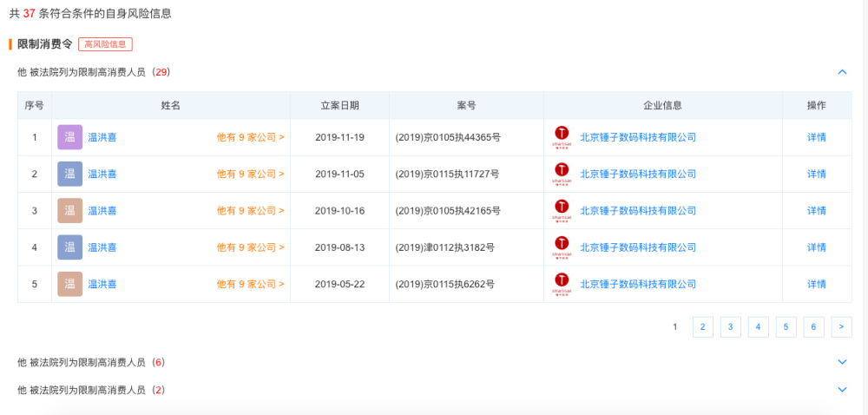Open 温洪喜 profile link in row 3

[102, 211]
